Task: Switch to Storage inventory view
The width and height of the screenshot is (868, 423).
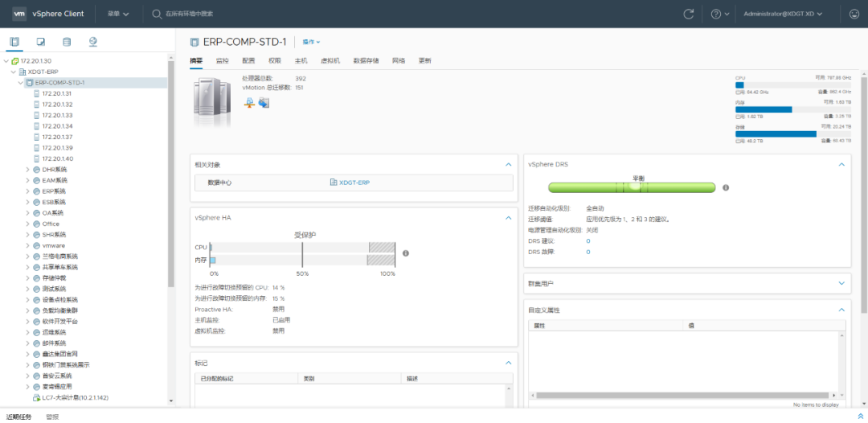Action: tap(67, 42)
